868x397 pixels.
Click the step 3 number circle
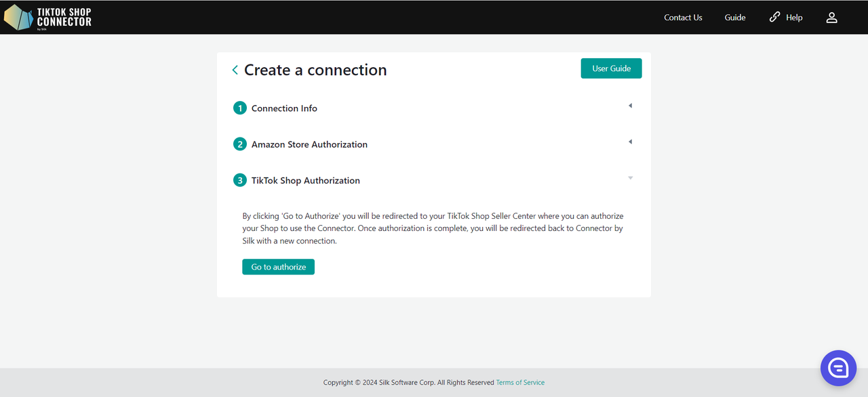pos(239,180)
